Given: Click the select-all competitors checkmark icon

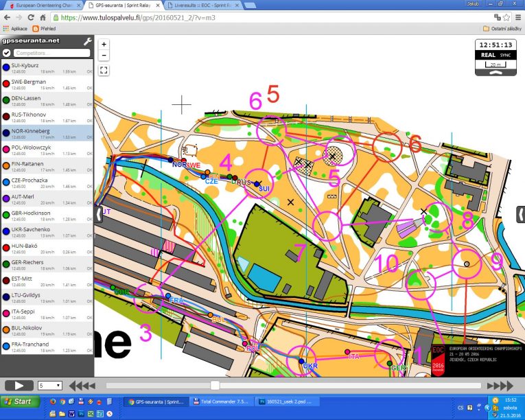Looking at the screenshot, I should click(x=6, y=53).
